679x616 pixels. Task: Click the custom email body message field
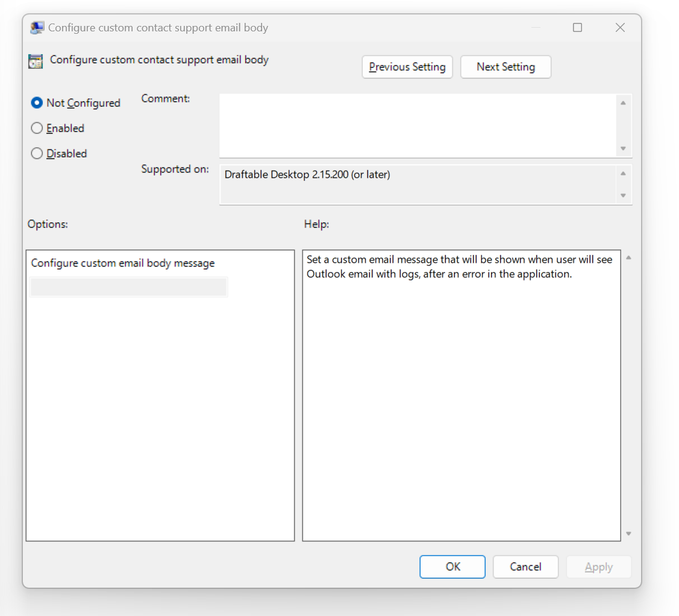128,288
